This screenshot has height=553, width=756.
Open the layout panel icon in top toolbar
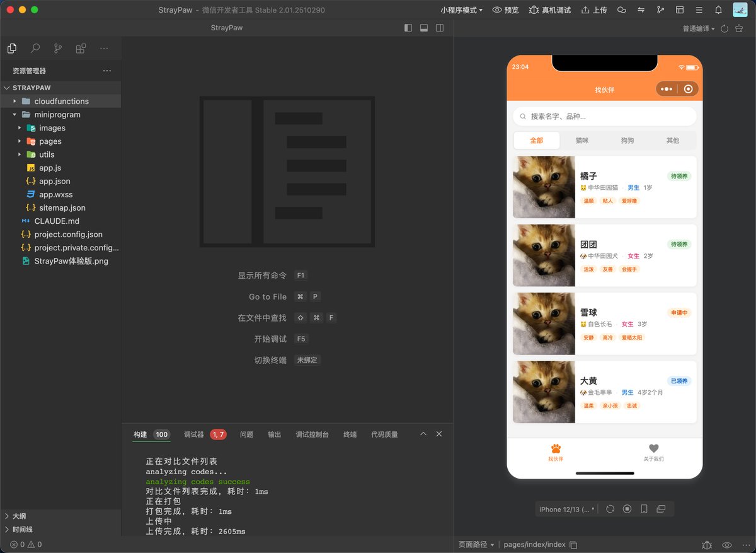click(x=680, y=10)
